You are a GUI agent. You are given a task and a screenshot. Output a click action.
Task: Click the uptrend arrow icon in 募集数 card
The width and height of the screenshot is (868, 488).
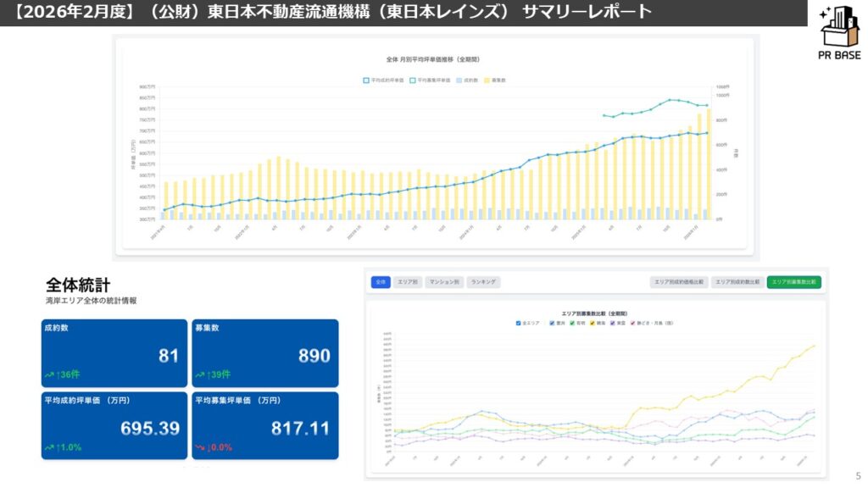[200, 374]
